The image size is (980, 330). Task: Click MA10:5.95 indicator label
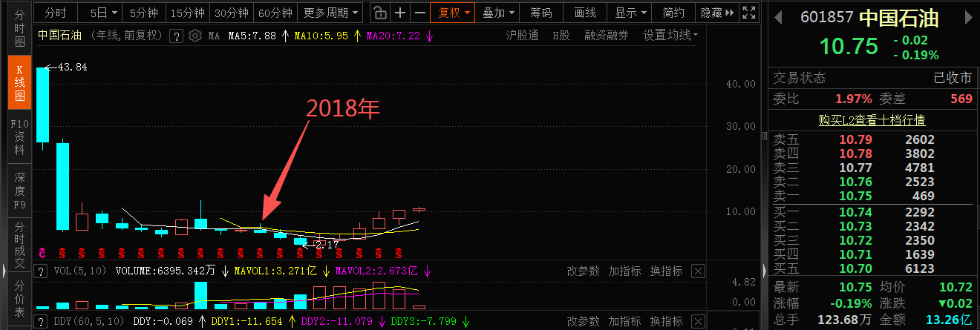click(321, 36)
